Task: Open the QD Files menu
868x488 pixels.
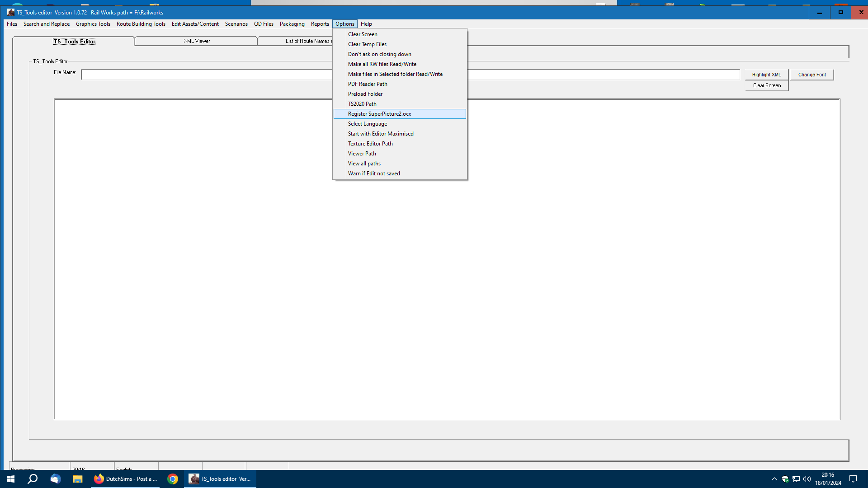Action: 264,24
